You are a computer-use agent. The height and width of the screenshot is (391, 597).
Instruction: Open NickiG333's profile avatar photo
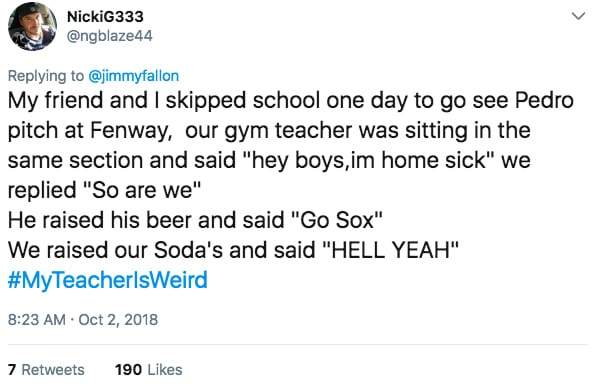(x=32, y=27)
